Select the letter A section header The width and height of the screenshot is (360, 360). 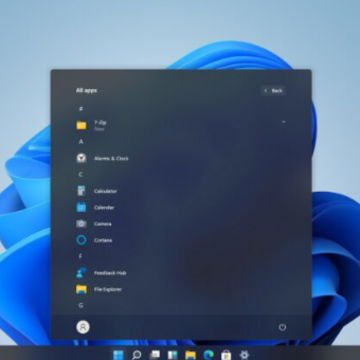pyautogui.click(x=81, y=142)
